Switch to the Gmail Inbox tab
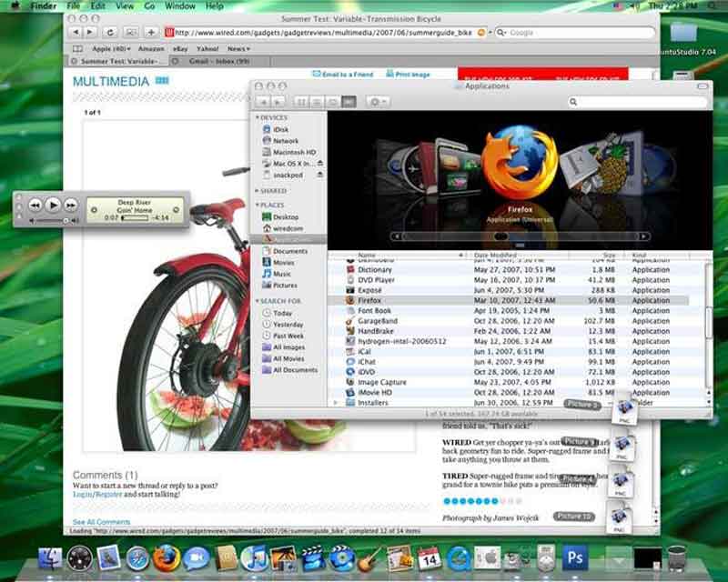The image size is (728, 582). tap(218, 61)
